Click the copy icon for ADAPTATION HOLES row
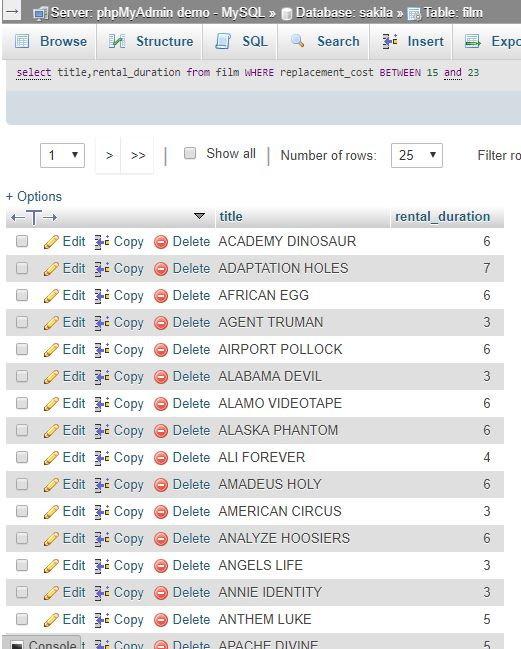Viewport: 521px width, 649px height. [102, 269]
